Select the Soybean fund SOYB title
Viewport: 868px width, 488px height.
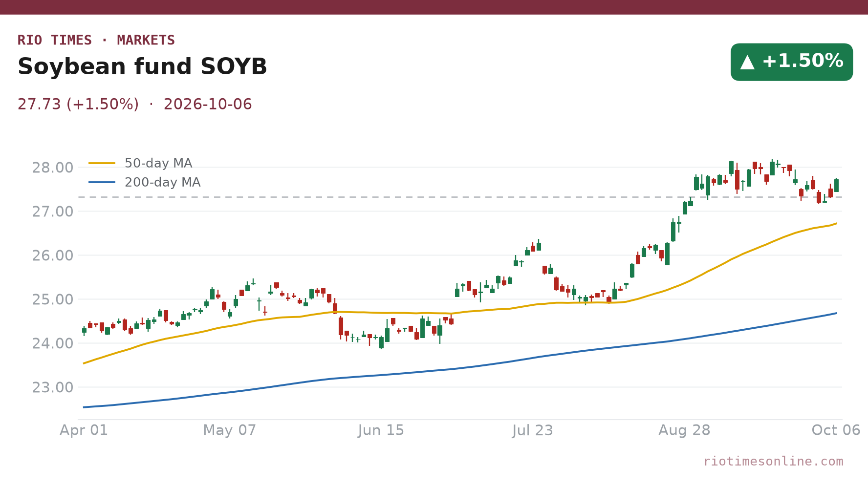pyautogui.click(x=142, y=67)
